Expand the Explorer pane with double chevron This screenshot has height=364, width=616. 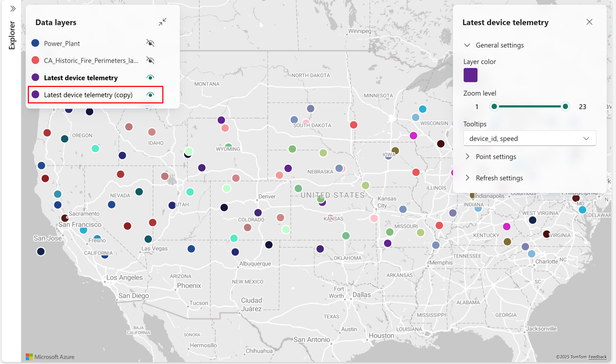click(13, 9)
